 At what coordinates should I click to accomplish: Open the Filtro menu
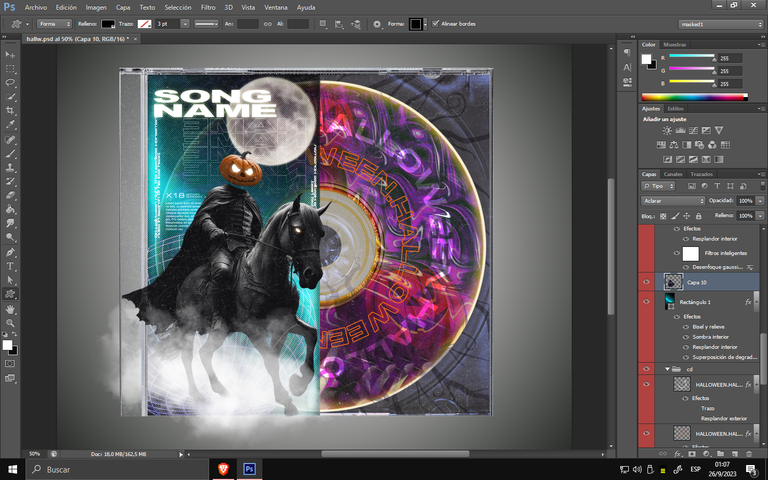pos(208,7)
